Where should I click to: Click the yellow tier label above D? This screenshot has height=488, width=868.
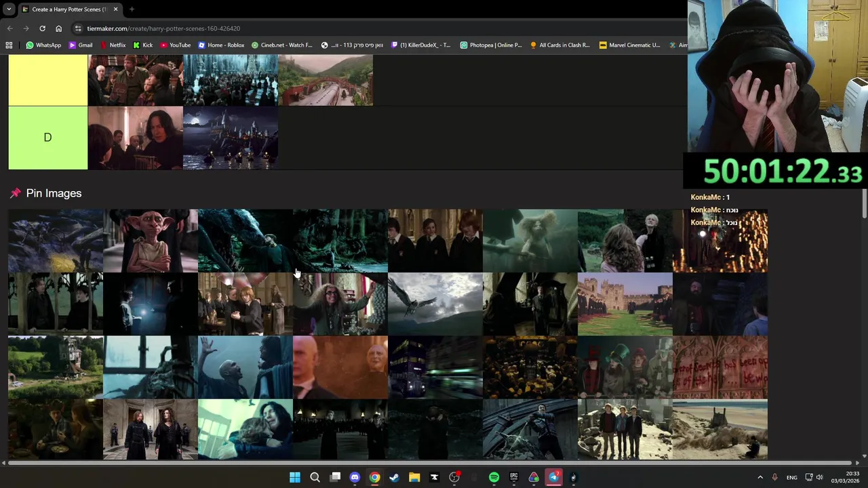click(x=47, y=80)
